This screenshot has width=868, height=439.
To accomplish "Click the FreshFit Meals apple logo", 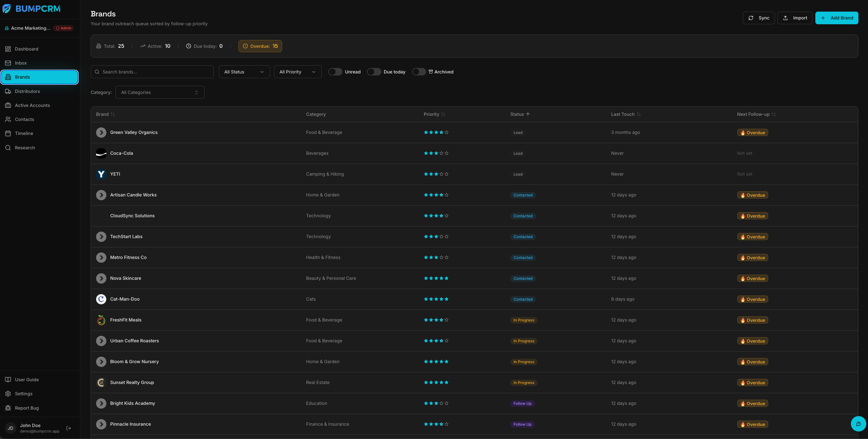I will pos(101,320).
